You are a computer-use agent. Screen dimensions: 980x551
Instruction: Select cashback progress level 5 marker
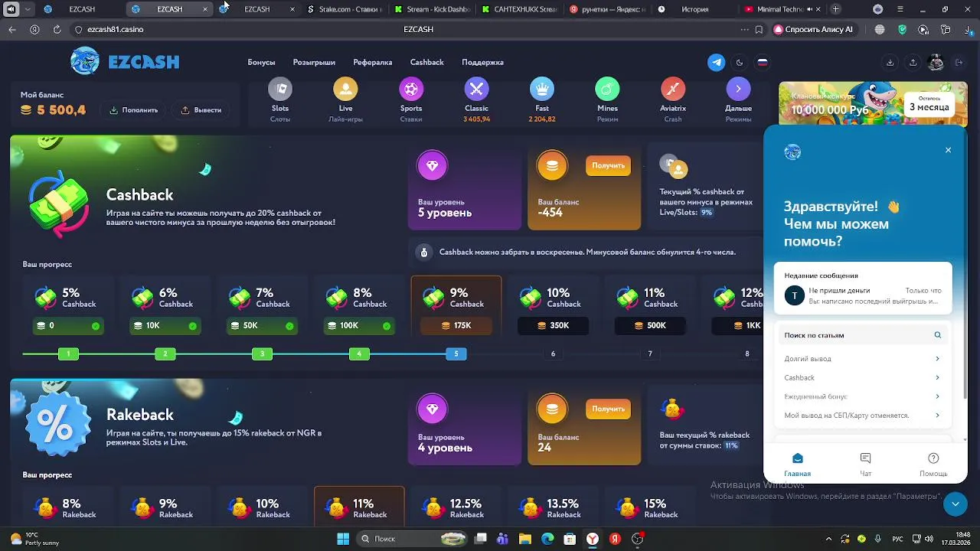(456, 354)
